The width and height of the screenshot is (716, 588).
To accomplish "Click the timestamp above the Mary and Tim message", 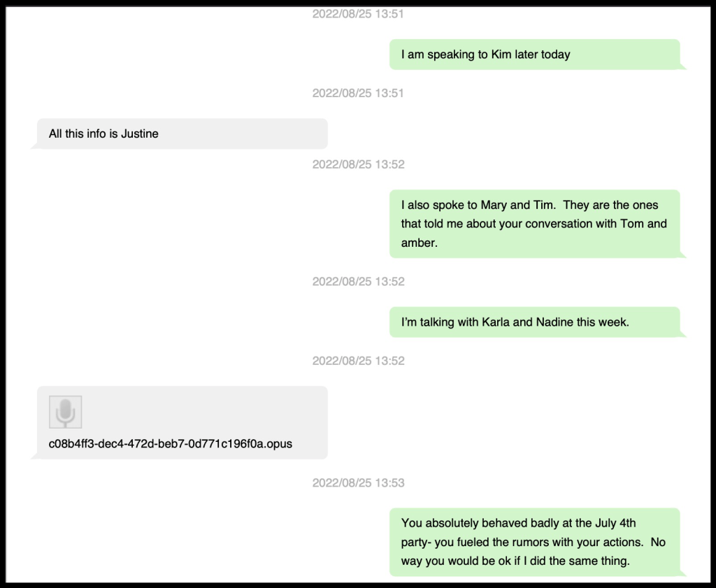I will click(x=358, y=164).
